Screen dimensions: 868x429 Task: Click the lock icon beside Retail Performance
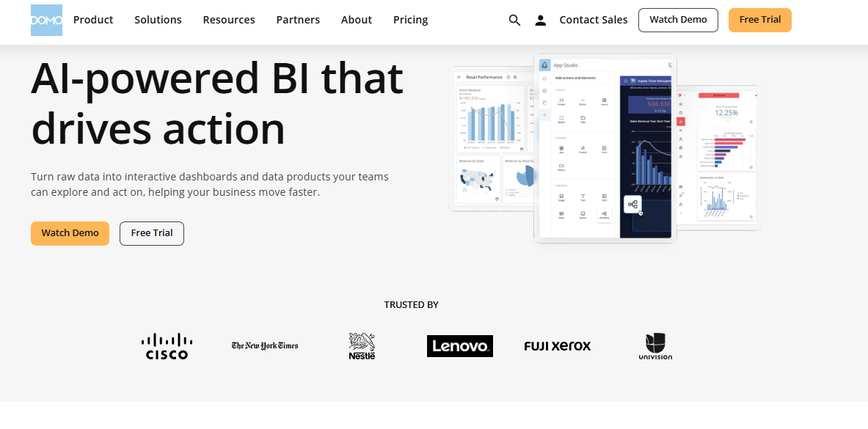click(508, 77)
